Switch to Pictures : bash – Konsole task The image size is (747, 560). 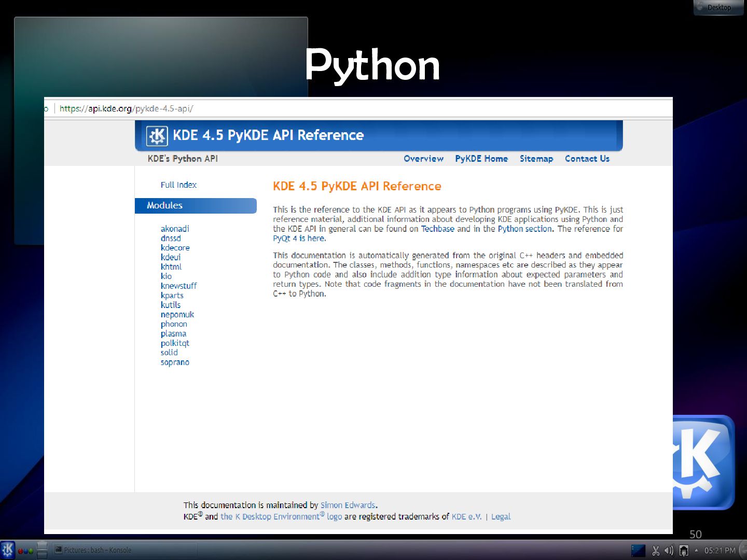(125, 550)
